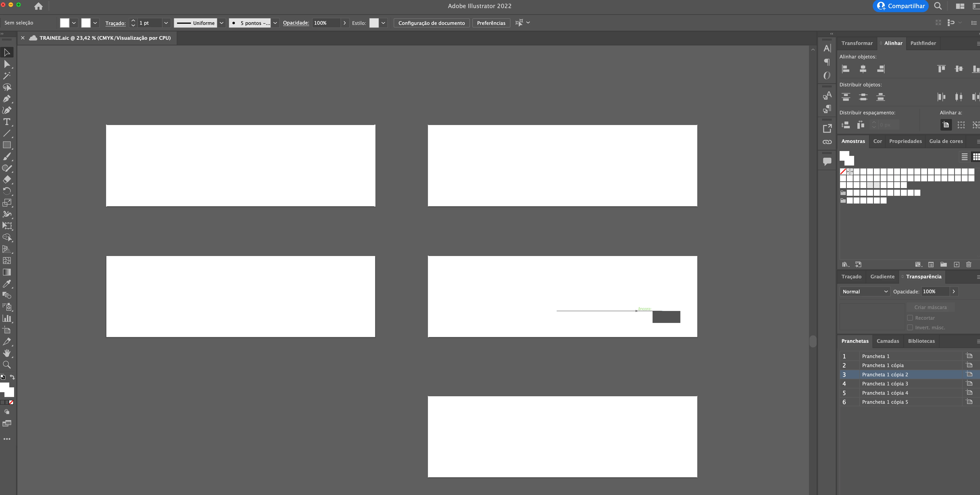This screenshot has width=980, height=495.
Task: Select the Pen tool in toolbar
Action: pos(7,99)
